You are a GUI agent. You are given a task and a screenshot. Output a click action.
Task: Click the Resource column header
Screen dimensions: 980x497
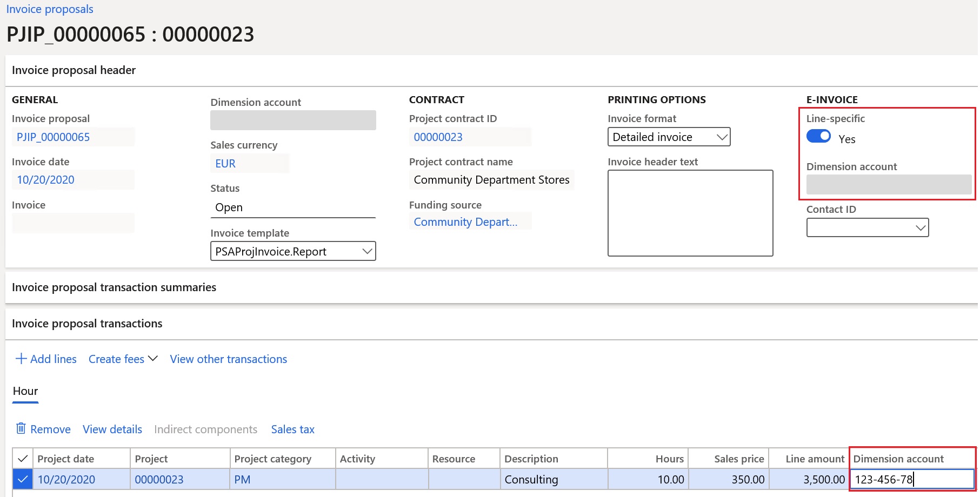[x=464, y=459]
